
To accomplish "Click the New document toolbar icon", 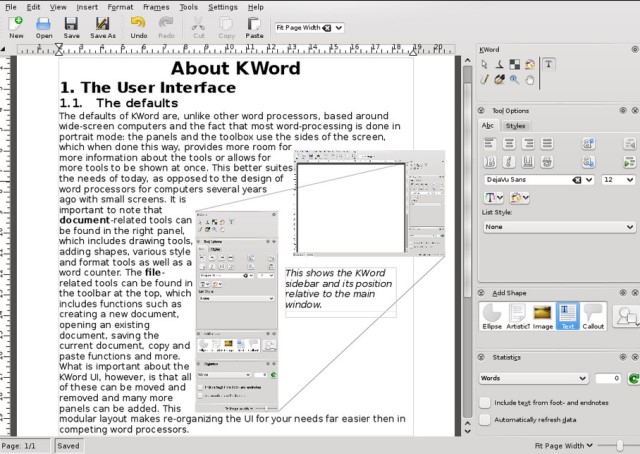I will click(16, 27).
